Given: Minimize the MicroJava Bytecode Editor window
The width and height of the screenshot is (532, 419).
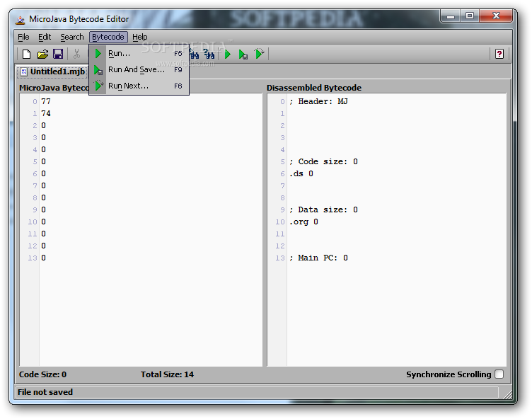Looking at the screenshot, I should (450, 16).
